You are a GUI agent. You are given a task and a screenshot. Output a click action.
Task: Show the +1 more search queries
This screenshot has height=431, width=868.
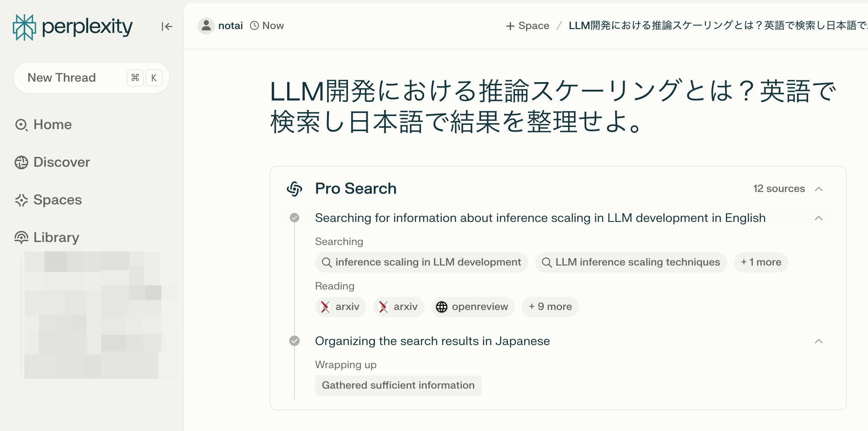pos(761,262)
